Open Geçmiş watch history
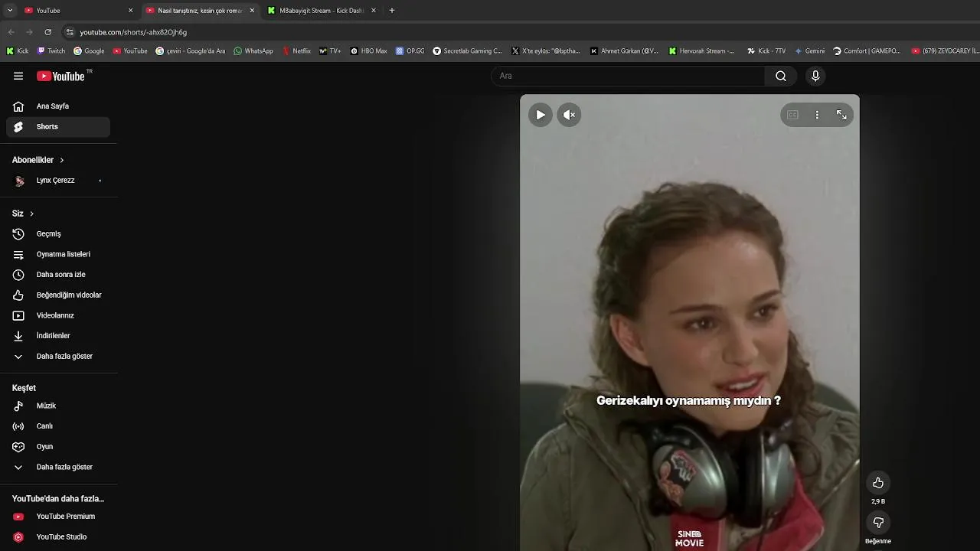This screenshot has width=980, height=551. coord(58,234)
